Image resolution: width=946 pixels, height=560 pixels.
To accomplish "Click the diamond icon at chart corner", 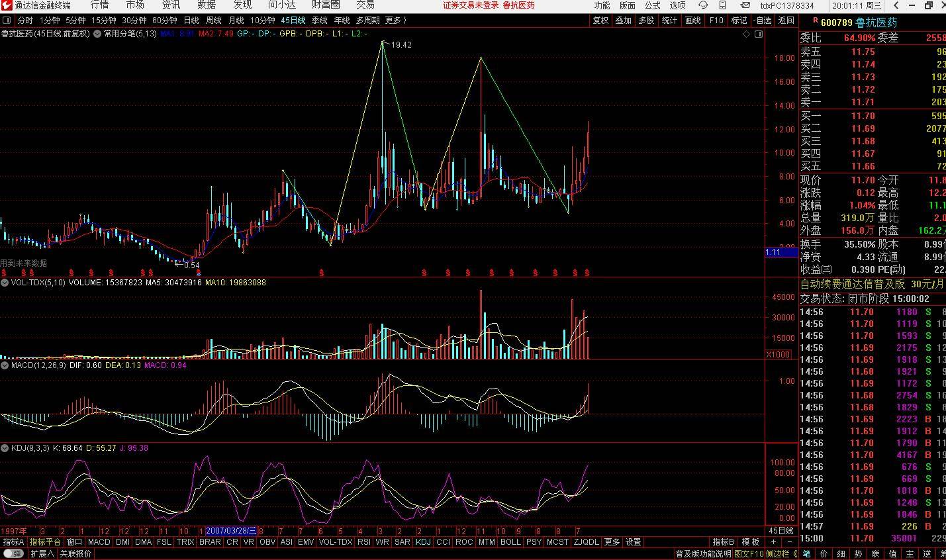I will click(x=746, y=34).
